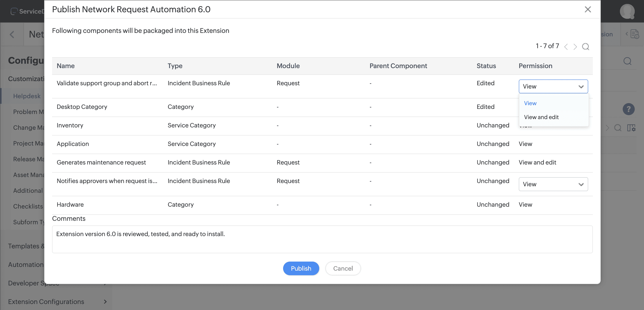644x310 pixels.
Task: Expand Extension Configurations section
Action: click(x=105, y=301)
